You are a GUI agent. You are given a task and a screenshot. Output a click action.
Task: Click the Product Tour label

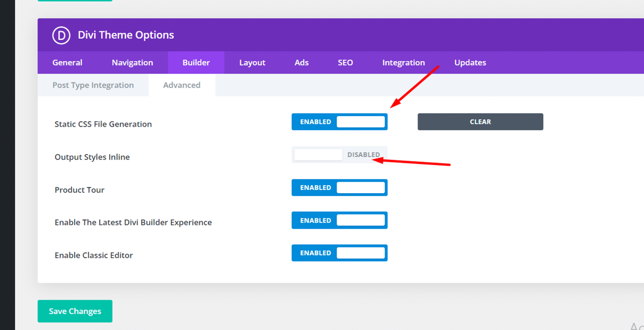click(80, 190)
